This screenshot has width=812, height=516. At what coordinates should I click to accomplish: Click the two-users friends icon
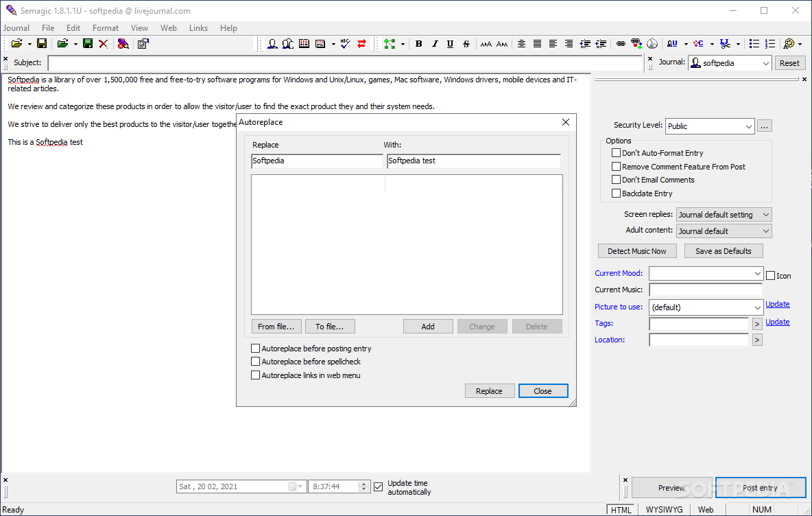pos(288,44)
